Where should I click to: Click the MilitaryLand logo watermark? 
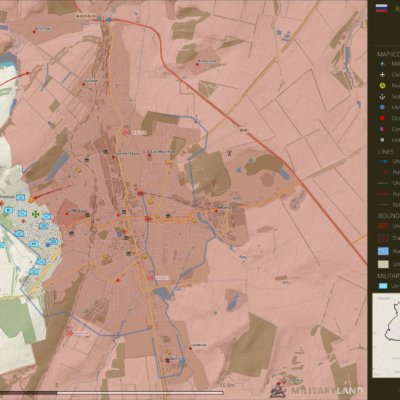coord(316,390)
